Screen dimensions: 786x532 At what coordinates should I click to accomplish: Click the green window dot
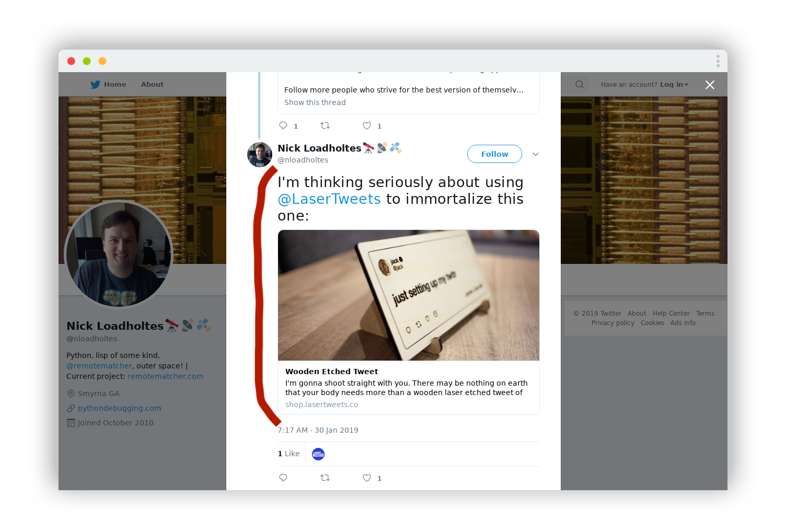pyautogui.click(x=87, y=61)
